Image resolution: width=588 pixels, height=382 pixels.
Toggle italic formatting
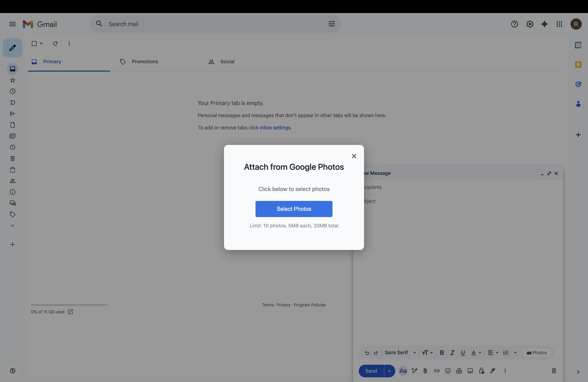click(x=452, y=353)
